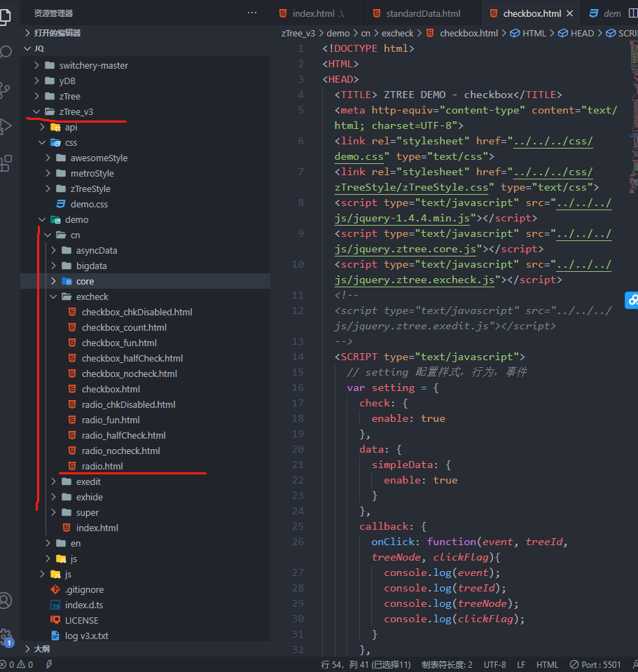Viewport: 638px width, 672px height.
Task: Expand the bigdata folder
Action: click(53, 266)
